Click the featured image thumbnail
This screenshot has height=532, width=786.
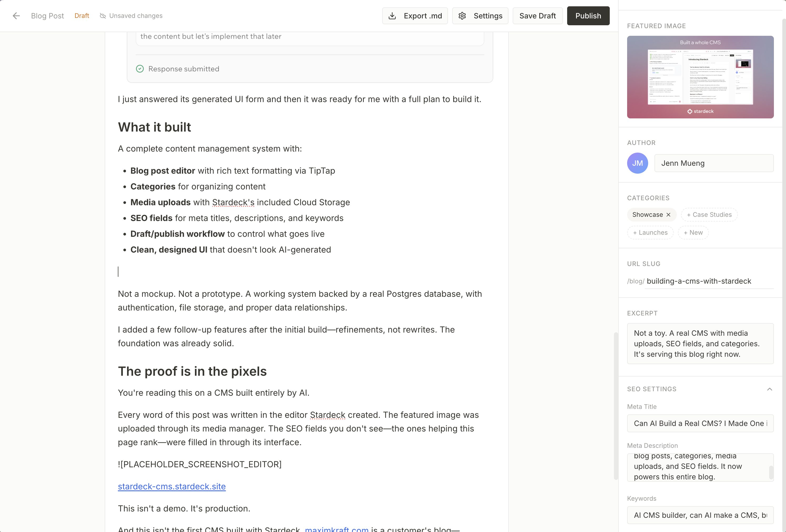700,77
